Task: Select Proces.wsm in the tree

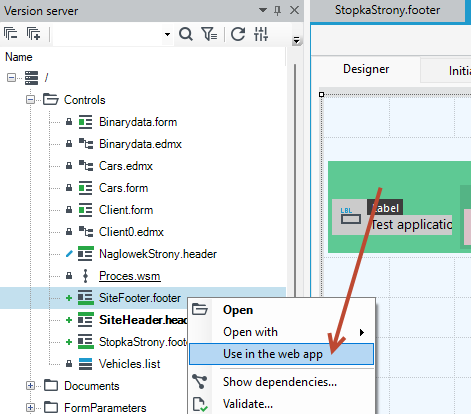Action: [130, 276]
